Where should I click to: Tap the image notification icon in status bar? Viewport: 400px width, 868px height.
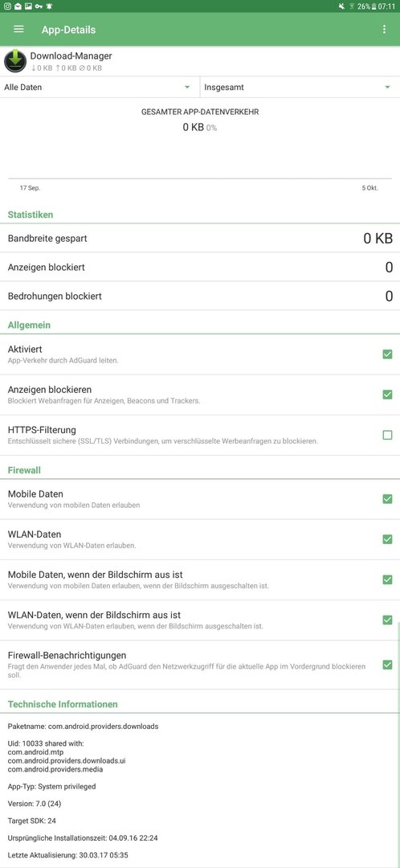(x=28, y=6)
